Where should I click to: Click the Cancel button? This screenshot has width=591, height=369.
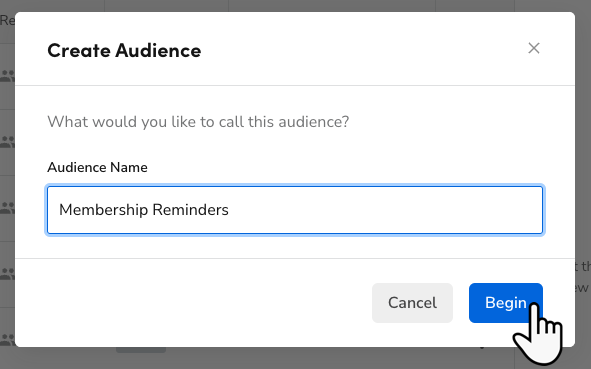click(x=412, y=303)
